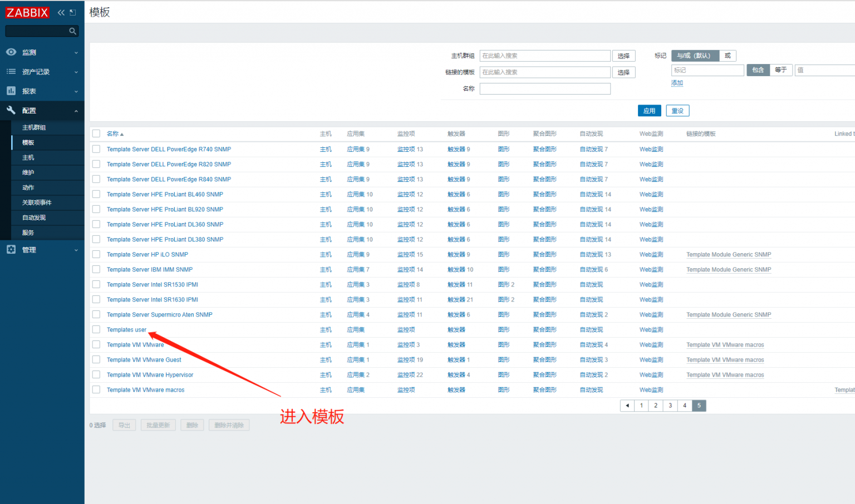Go to pagination page 3
Screen dimensions: 855x504
[x=670, y=406]
